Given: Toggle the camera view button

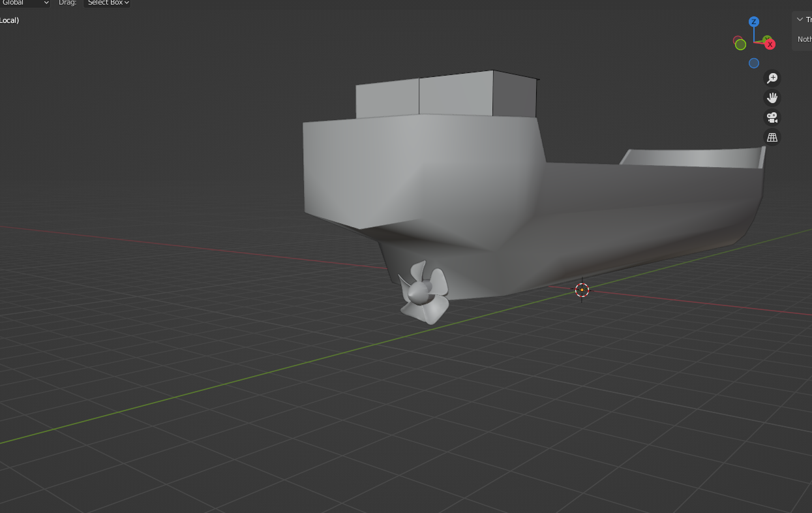Looking at the screenshot, I should (772, 117).
